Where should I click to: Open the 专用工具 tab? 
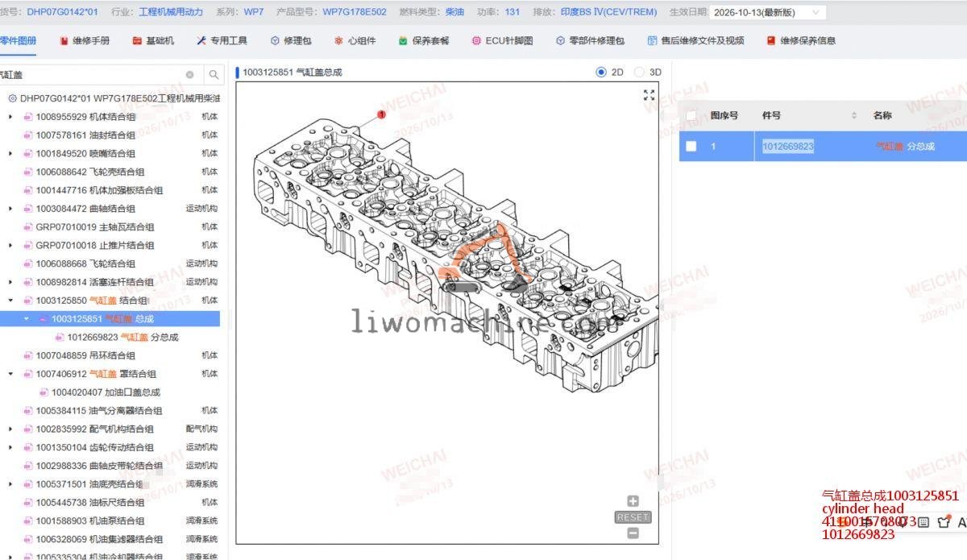click(222, 40)
